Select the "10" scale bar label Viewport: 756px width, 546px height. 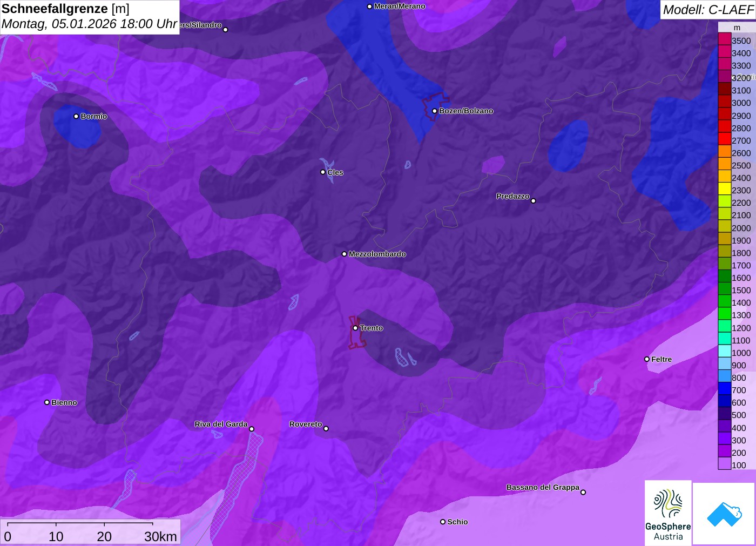(x=56, y=536)
